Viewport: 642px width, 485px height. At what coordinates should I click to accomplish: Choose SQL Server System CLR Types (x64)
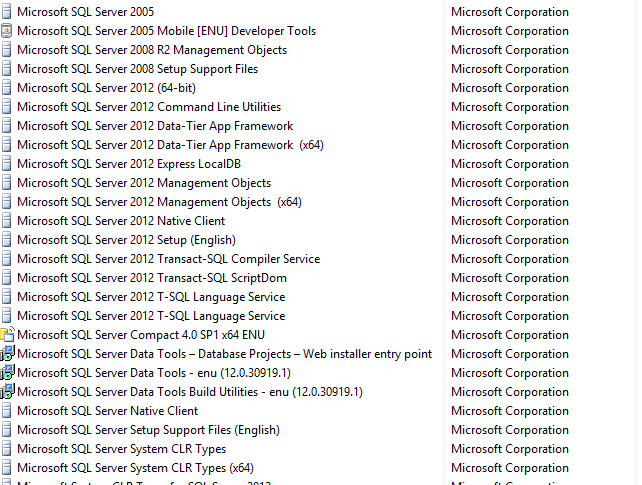coord(135,468)
